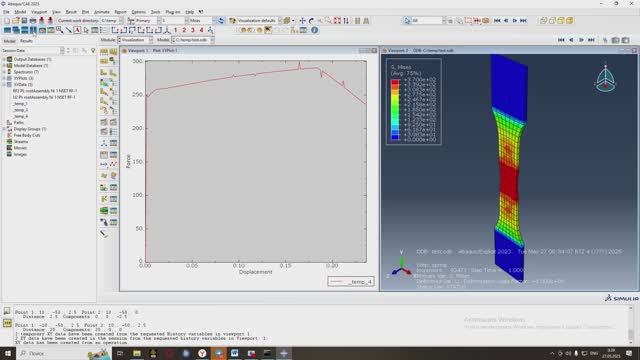Click the _temp_4 XY plot legend entry
Image resolution: width=640 pixels, height=360 pixels.
[x=351, y=282]
